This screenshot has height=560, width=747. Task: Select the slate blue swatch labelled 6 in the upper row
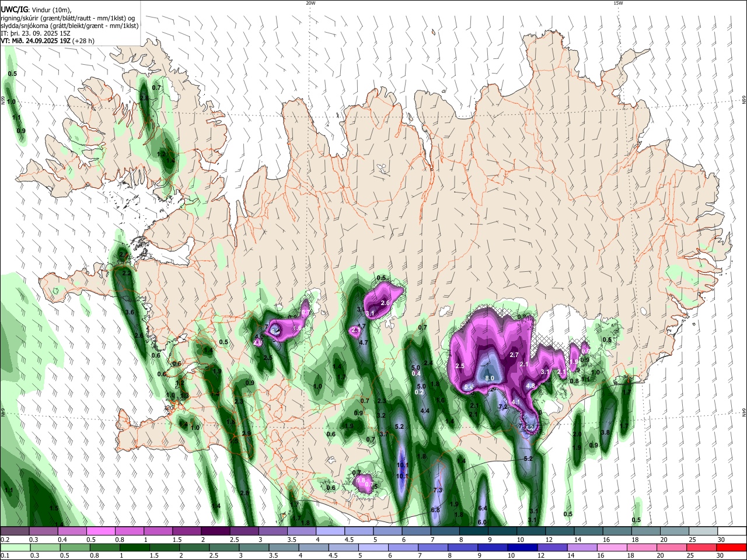click(416, 531)
